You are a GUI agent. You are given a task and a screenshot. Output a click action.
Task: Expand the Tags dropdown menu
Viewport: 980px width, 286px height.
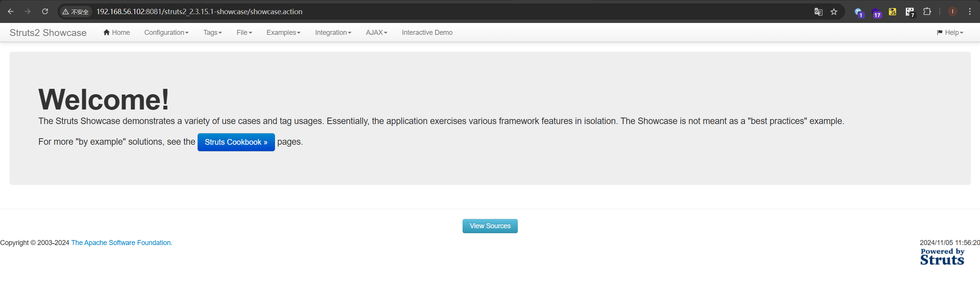(212, 33)
